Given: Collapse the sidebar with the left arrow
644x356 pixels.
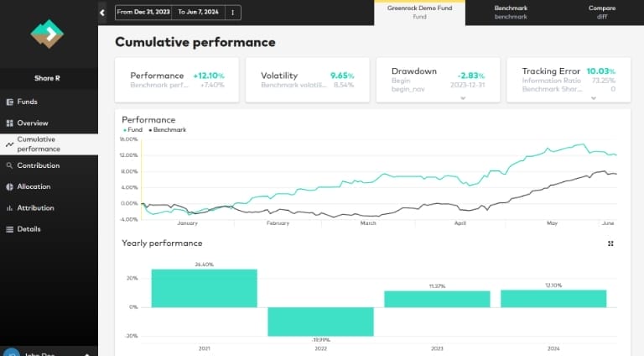Looking at the screenshot, I should coord(102,13).
